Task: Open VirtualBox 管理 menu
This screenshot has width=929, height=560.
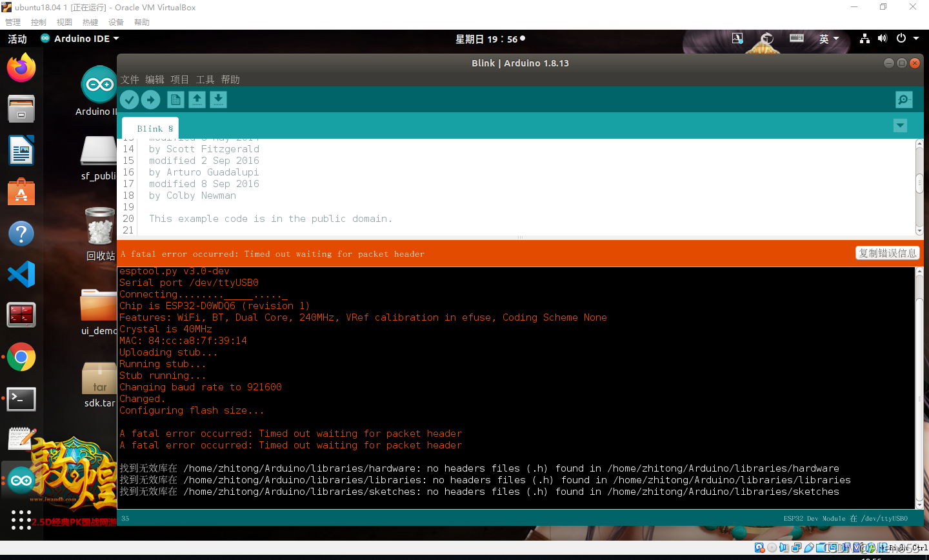Action: tap(13, 22)
